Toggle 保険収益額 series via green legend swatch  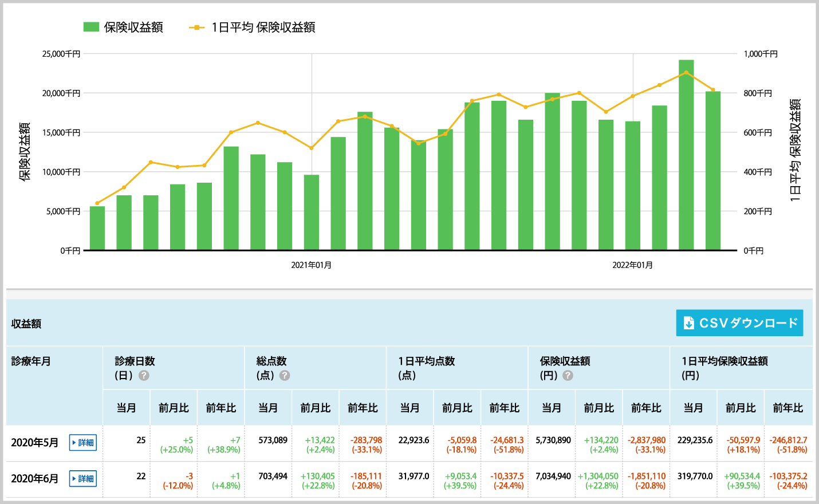92,27
